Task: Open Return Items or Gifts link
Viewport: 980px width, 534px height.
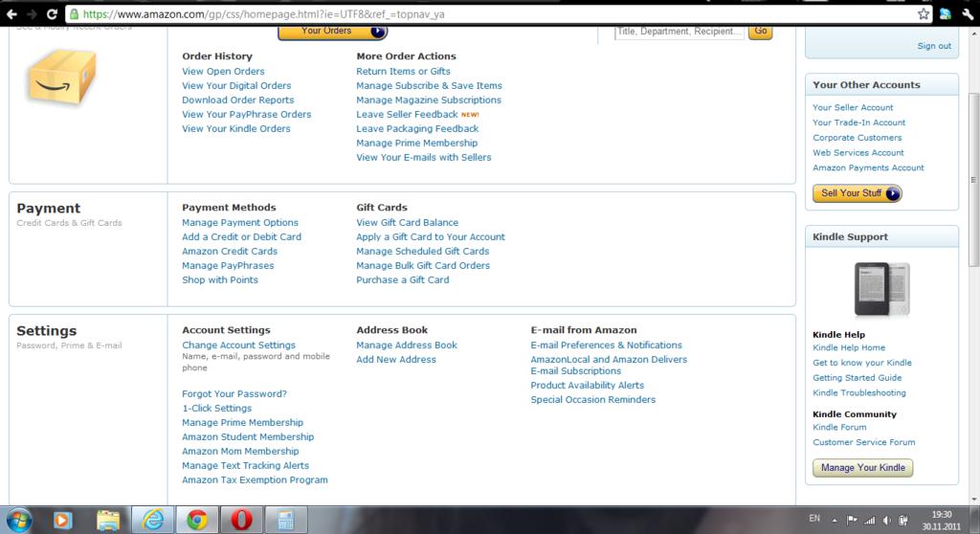Action: (x=403, y=71)
